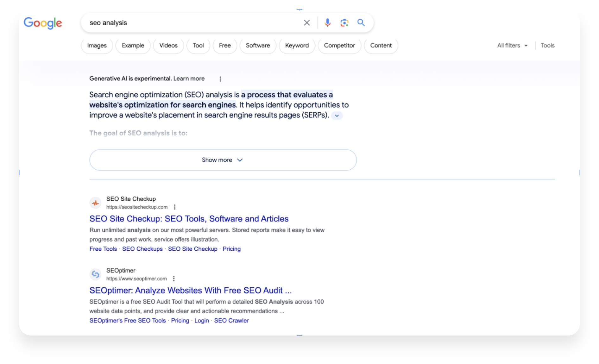599x364 pixels.
Task: Open the SEO Site Checkup sitelink
Action: coord(192,249)
